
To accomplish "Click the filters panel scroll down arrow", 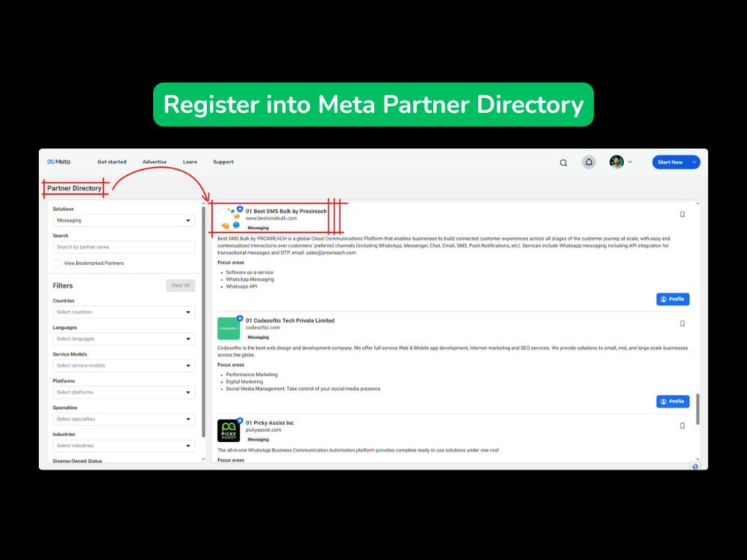I will [203, 459].
